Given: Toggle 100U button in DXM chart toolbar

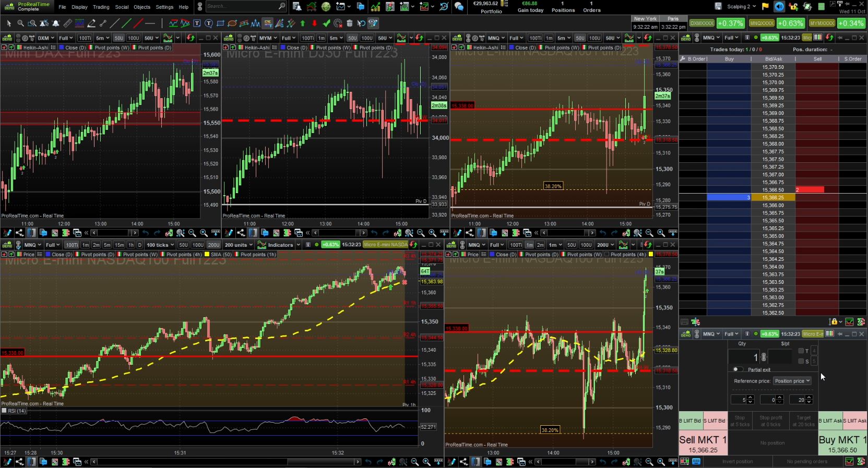Looking at the screenshot, I should click(134, 38).
